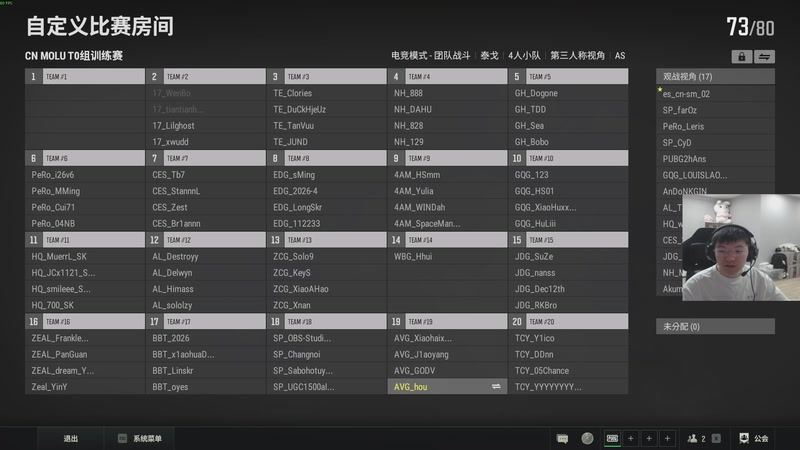This screenshot has width=800, height=450.
Task: Select player 17_xwudd
Action: (206, 142)
